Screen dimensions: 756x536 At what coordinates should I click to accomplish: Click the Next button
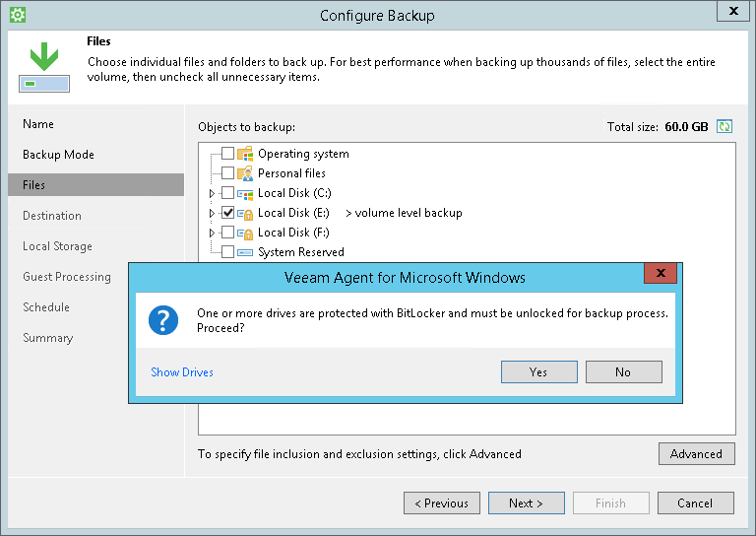click(x=526, y=503)
